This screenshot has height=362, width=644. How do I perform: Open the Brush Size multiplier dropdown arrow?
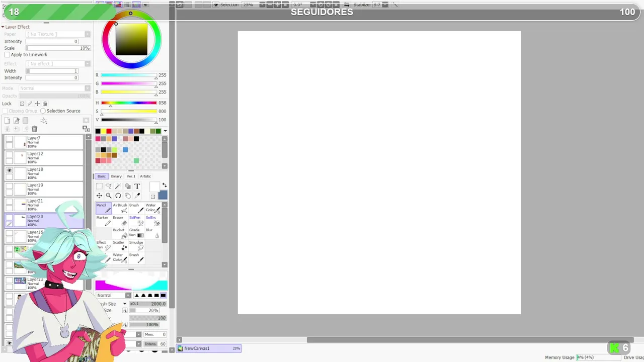pyautogui.click(x=125, y=304)
